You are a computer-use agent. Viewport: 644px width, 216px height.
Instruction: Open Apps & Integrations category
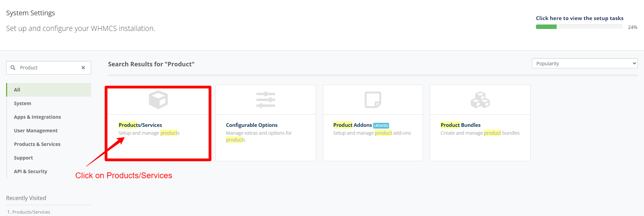point(37,117)
